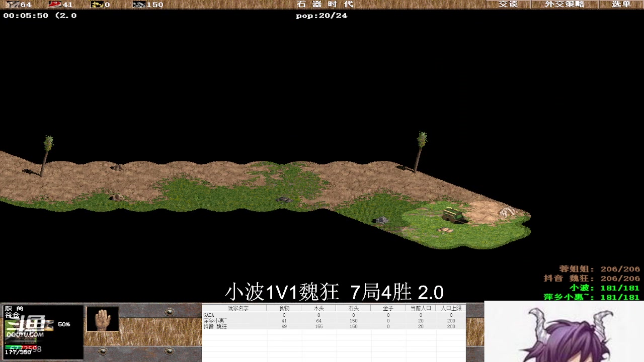Open the 交谈 chat button
Image resolution: width=644 pixels, height=362 pixels.
[x=508, y=4]
